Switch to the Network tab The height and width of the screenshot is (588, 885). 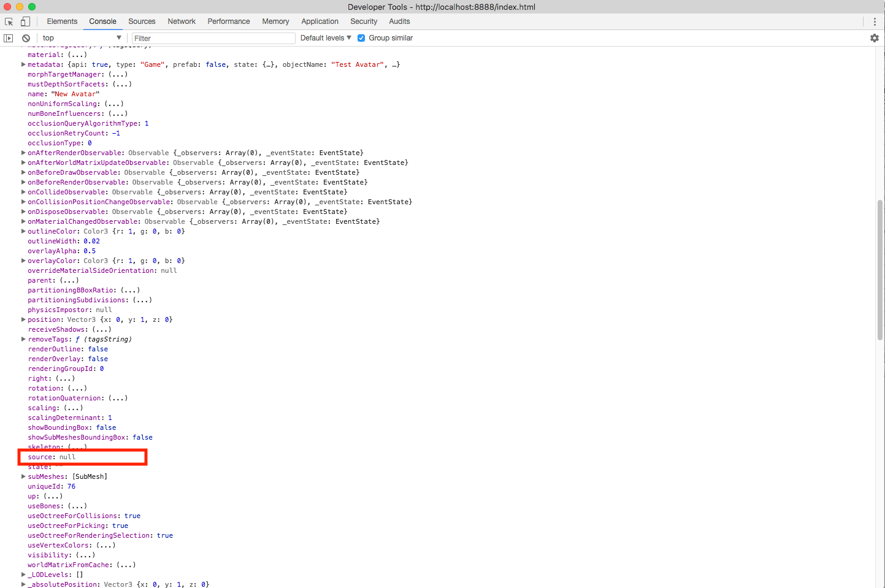pyautogui.click(x=182, y=21)
